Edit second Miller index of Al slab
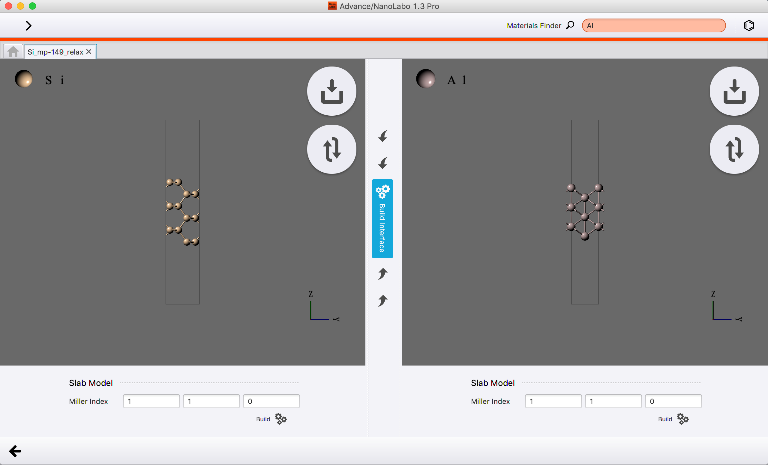The height and width of the screenshot is (465, 768). tap(613, 401)
